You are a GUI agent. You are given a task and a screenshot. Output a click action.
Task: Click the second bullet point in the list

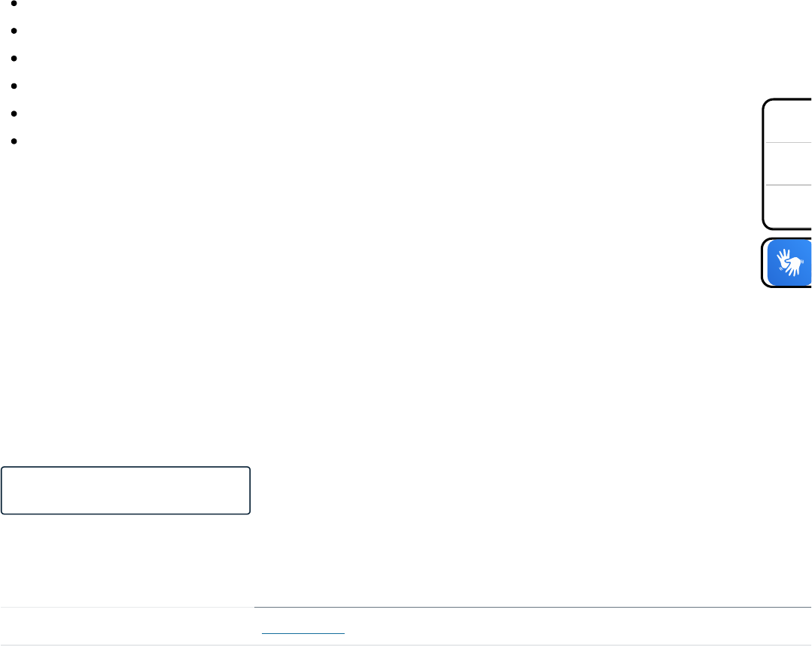(x=14, y=31)
